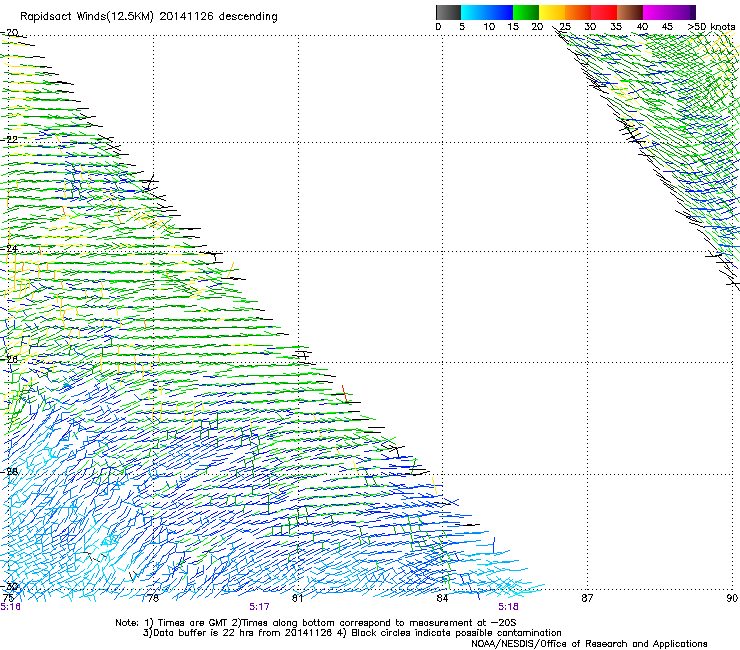
Task: Click the 81 longitude axis label
Action: point(297,598)
